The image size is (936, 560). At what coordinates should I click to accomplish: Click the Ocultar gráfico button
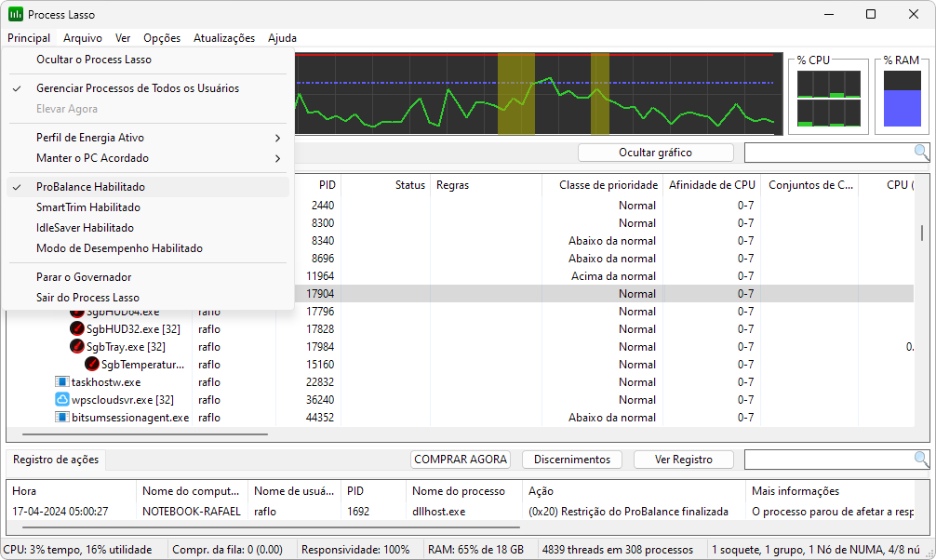(655, 153)
